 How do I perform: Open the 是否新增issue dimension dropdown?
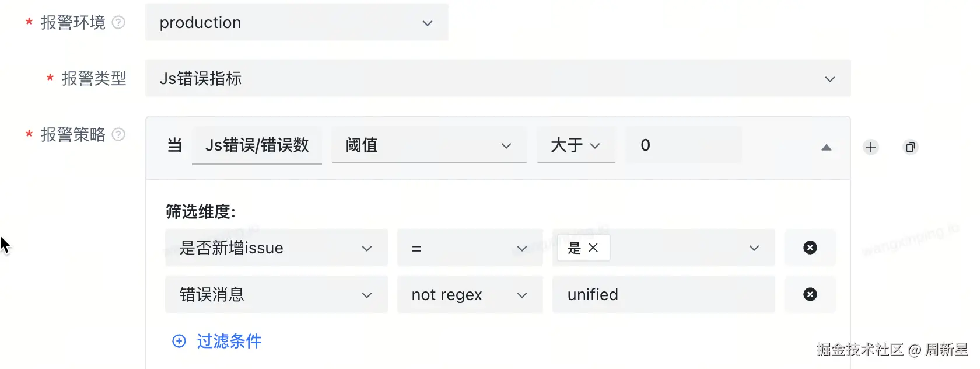click(276, 248)
